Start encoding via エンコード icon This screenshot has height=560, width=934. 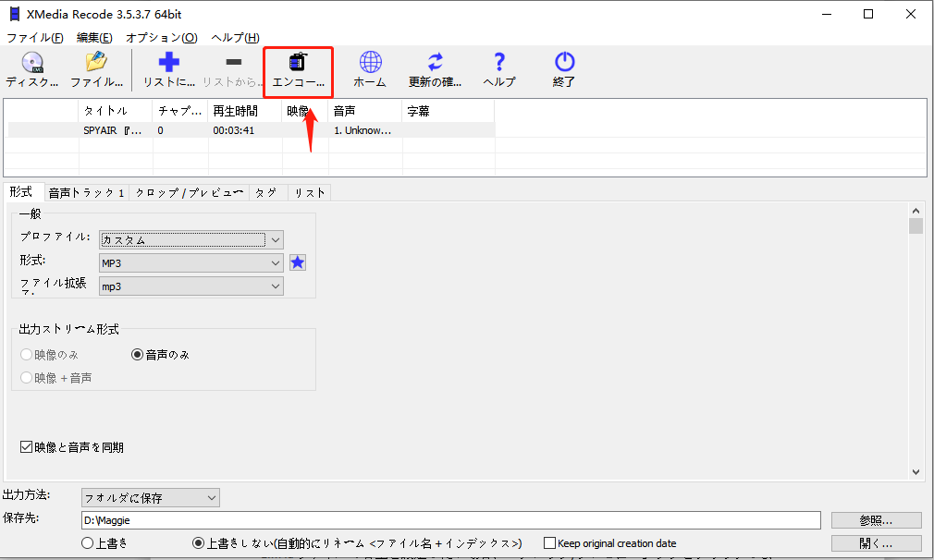pyautogui.click(x=298, y=67)
